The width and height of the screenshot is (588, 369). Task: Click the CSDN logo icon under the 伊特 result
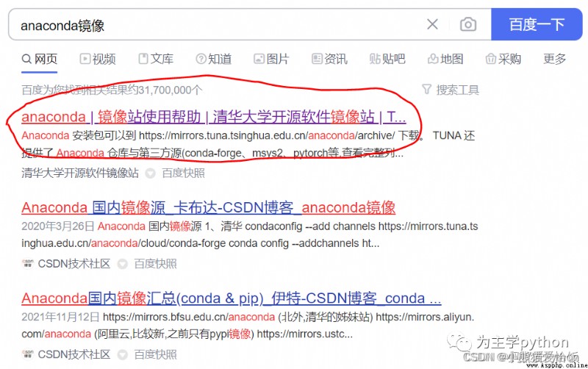point(28,354)
